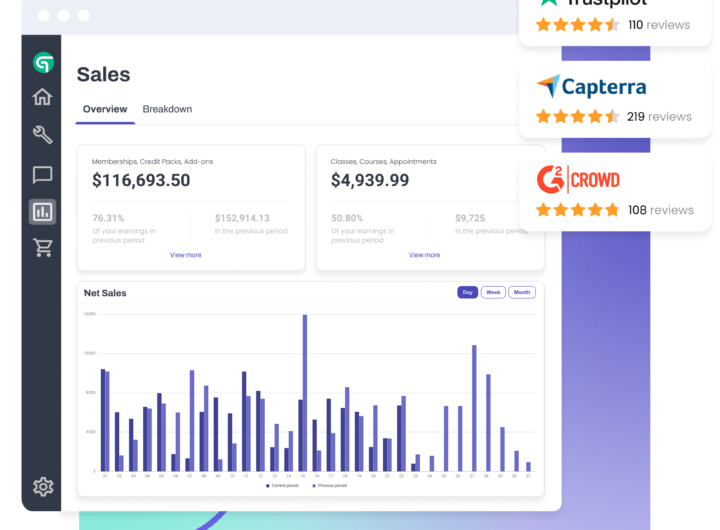Click the $116,693.50 memberships total
This screenshot has height=530, width=720.
click(x=141, y=181)
